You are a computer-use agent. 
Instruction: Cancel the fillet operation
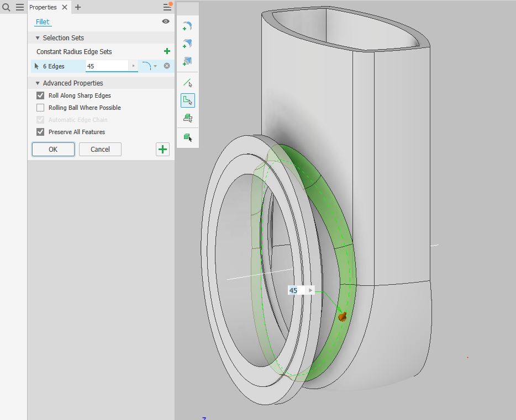click(100, 149)
